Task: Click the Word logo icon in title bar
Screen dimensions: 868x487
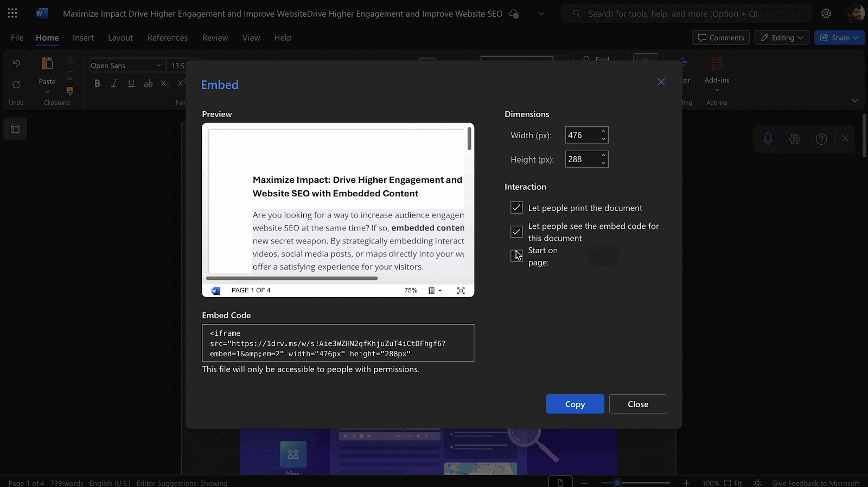Action: click(42, 13)
